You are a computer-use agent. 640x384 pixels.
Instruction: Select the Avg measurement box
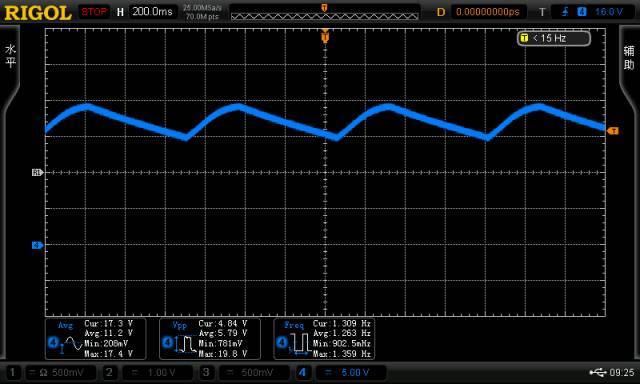[x=96, y=339]
